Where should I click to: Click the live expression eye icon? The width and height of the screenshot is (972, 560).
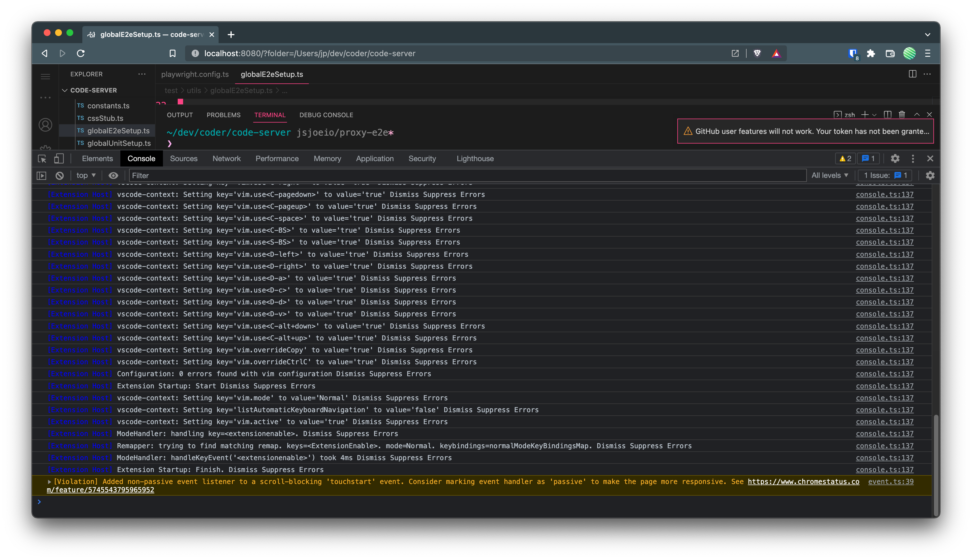click(x=113, y=175)
